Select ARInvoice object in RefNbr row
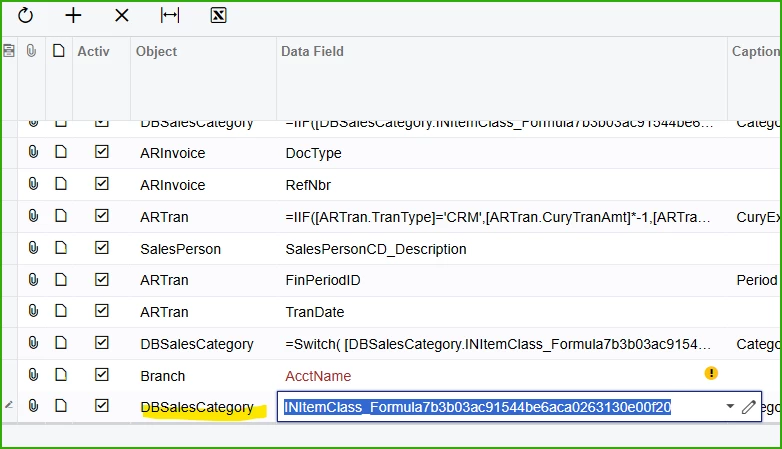782x449 pixels. point(203,185)
